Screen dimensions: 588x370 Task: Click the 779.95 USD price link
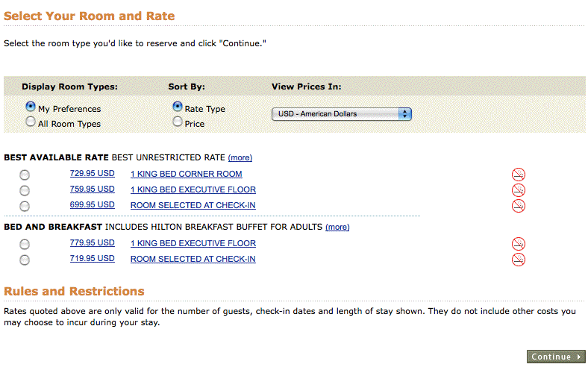pyautogui.click(x=92, y=243)
